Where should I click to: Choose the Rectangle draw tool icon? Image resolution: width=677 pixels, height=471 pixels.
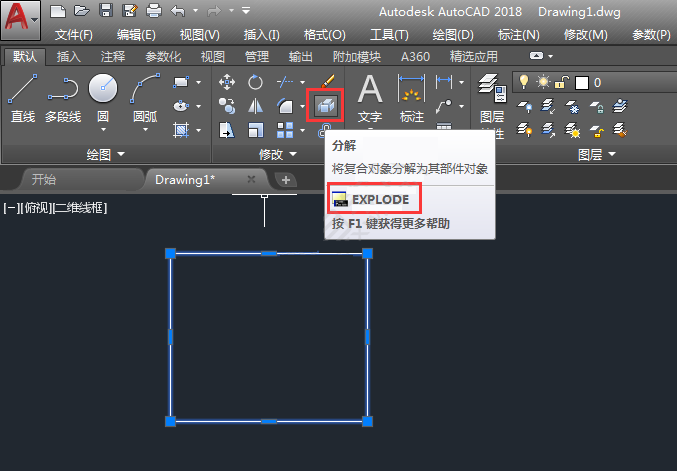click(181, 82)
